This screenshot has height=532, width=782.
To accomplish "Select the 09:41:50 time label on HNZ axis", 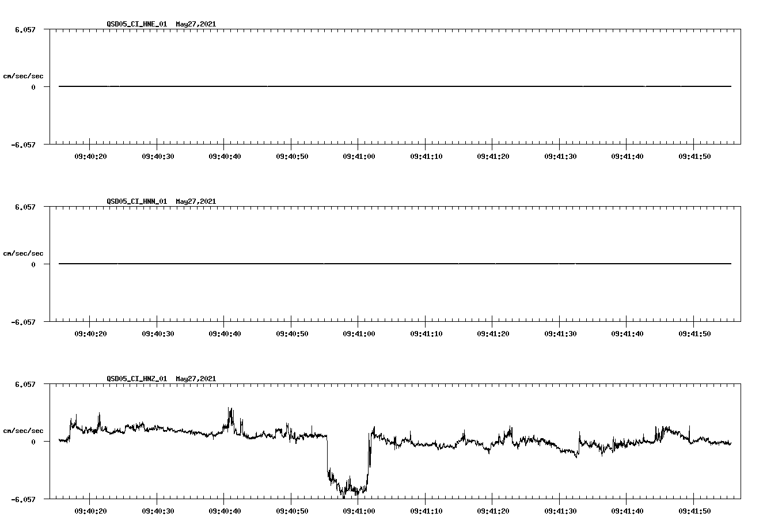I will 694,510.
